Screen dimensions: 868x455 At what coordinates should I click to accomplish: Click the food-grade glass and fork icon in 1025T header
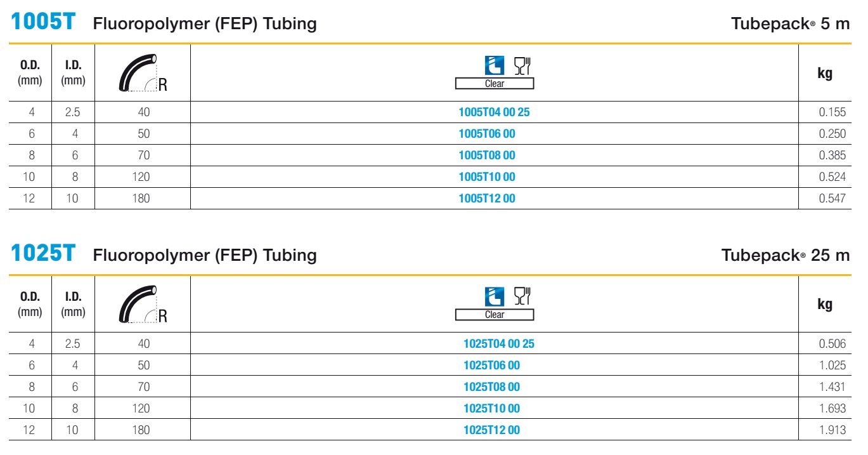(522, 296)
